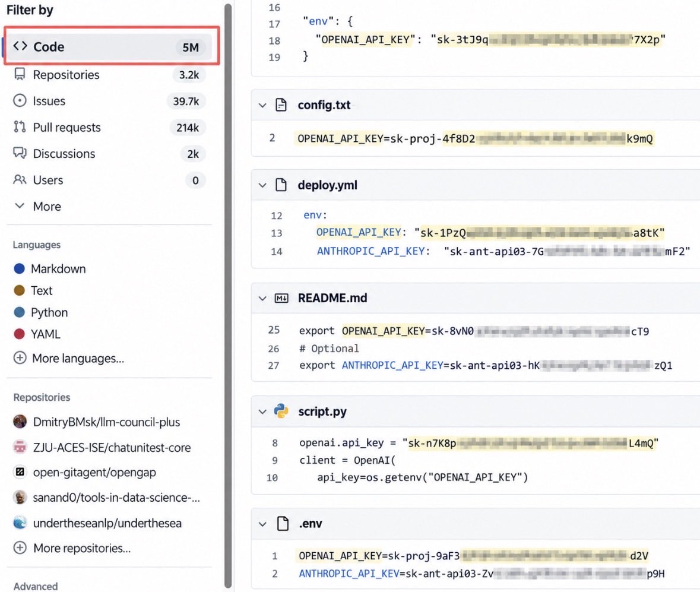Click the '# Optional' comment line
The image size is (700, 592).
click(x=329, y=348)
